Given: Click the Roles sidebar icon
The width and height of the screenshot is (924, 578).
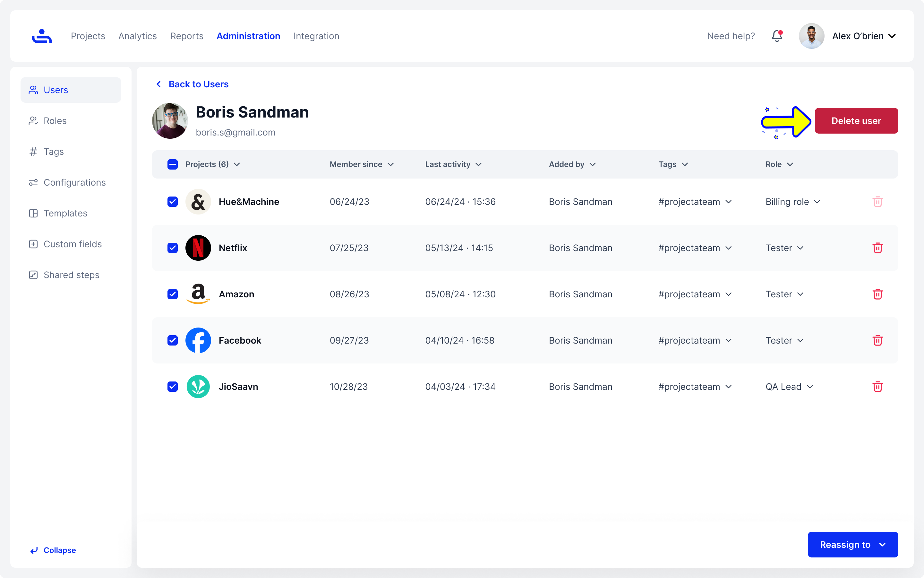Looking at the screenshot, I should [x=33, y=121].
